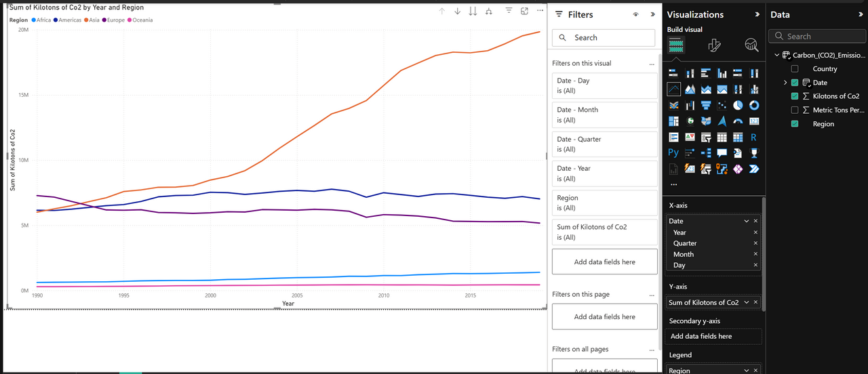Uncheck the Kilotons of Co2 checkbox
The image size is (868, 374).
click(795, 96)
